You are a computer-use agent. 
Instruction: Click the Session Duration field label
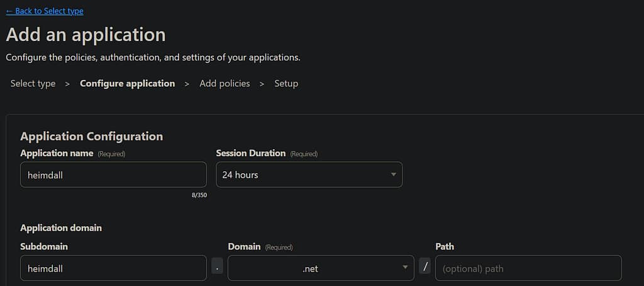pos(250,153)
